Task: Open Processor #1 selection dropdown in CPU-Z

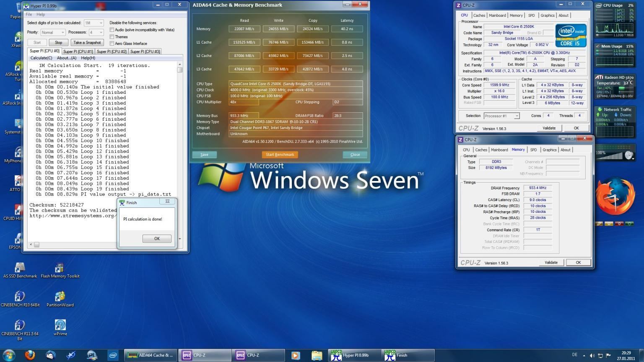Action: click(501, 116)
